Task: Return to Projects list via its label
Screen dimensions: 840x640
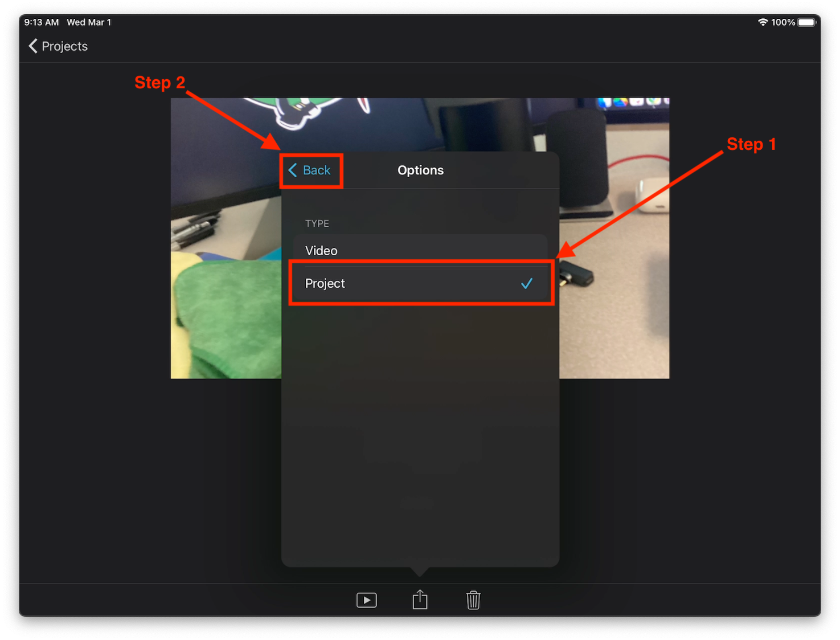Action: click(x=64, y=46)
